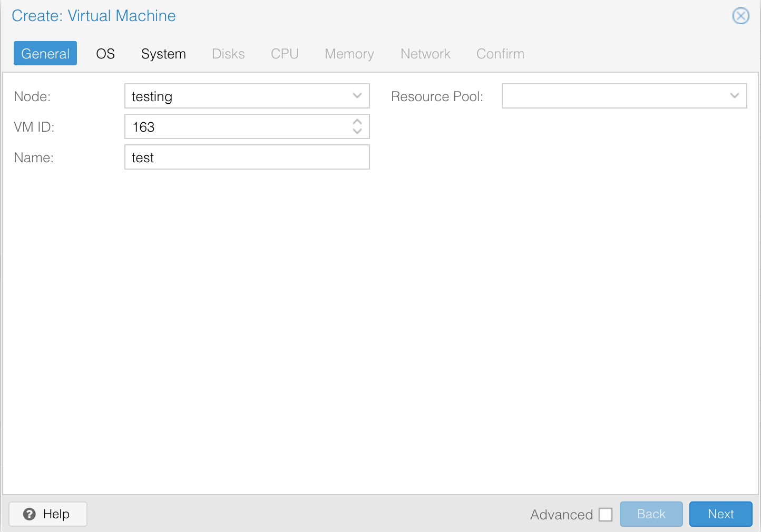761x532 pixels.
Task: Click into the Name text field
Action: coord(247,157)
